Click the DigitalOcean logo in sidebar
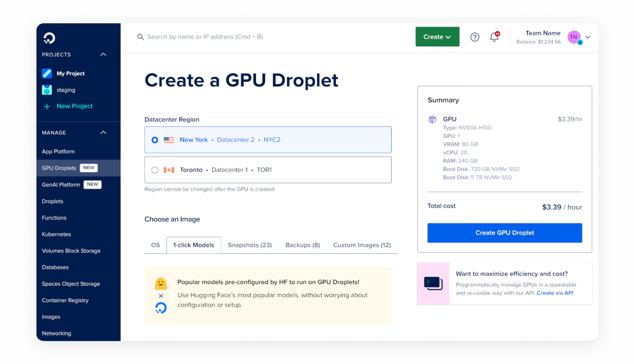 click(x=49, y=38)
